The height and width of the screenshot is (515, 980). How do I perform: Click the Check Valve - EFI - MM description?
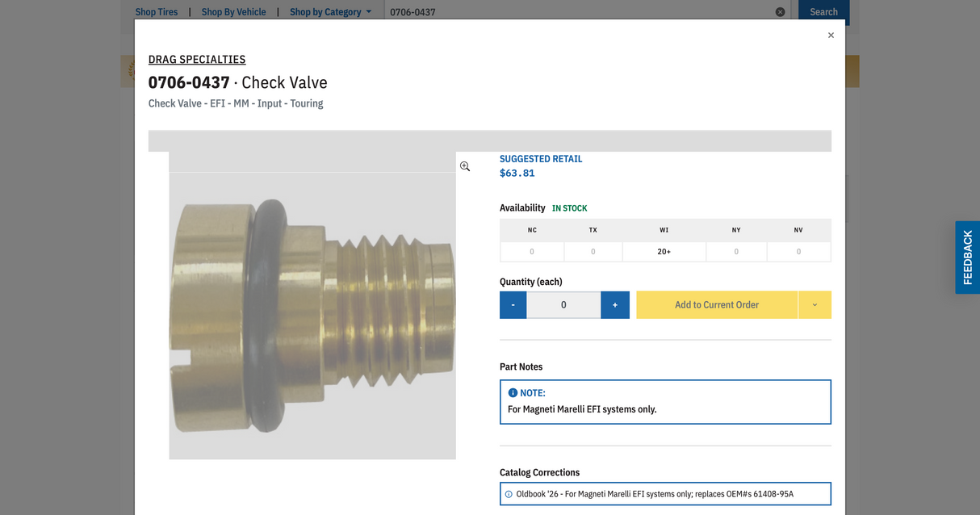click(236, 103)
